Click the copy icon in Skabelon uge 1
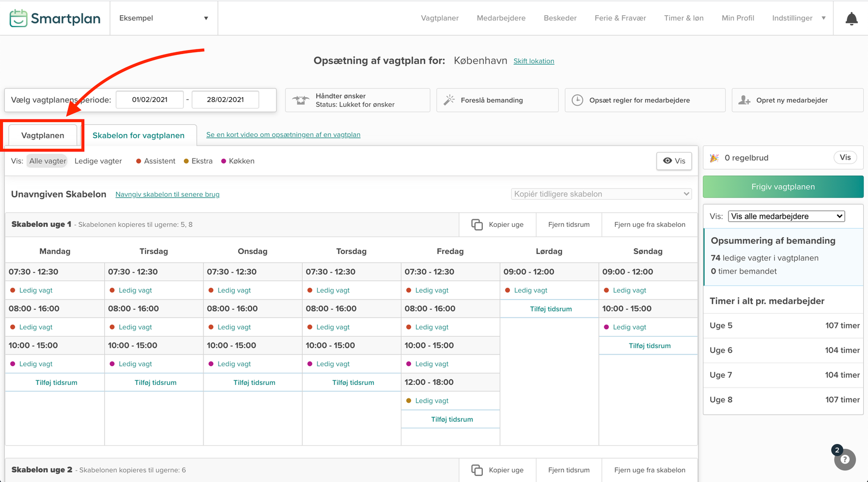Viewport: 868px width, 482px height. [477, 225]
